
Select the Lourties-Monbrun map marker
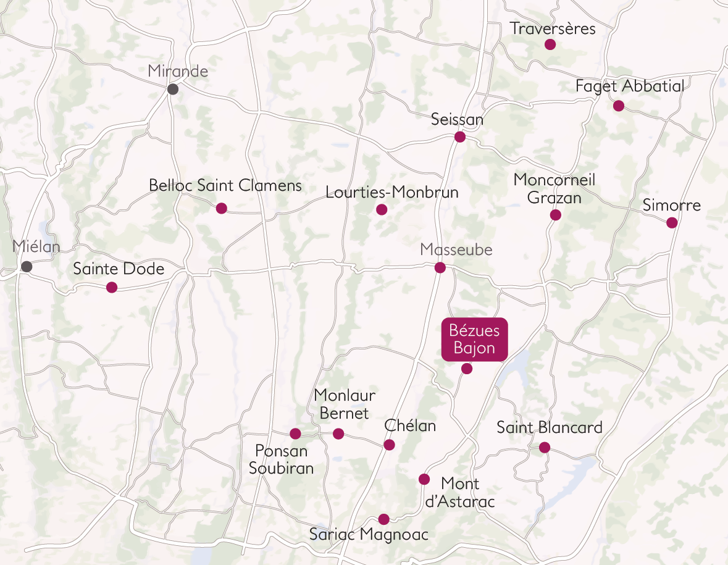382,209
